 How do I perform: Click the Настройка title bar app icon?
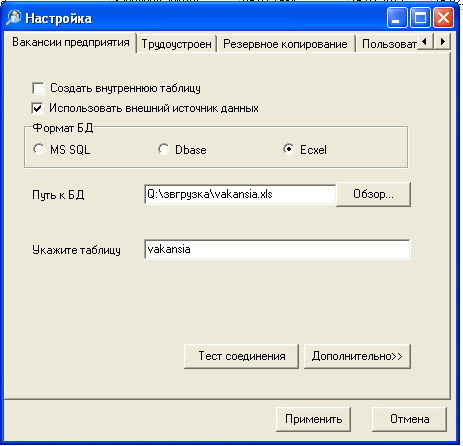pos(14,18)
